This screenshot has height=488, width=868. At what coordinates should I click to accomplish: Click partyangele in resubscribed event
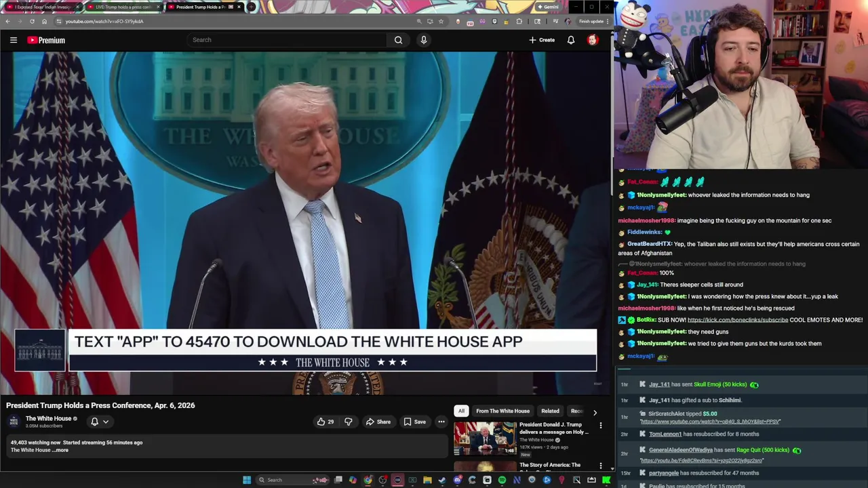point(664,473)
